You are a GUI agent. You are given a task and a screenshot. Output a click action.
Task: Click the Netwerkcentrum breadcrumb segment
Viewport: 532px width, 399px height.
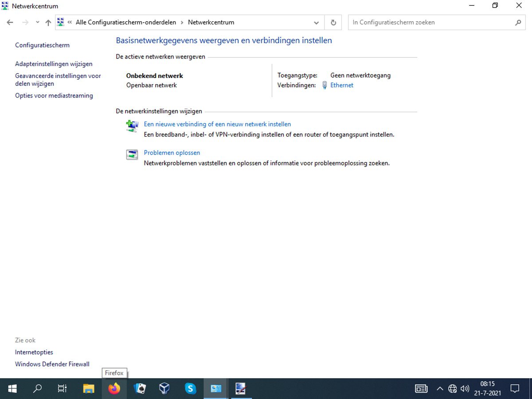click(211, 22)
